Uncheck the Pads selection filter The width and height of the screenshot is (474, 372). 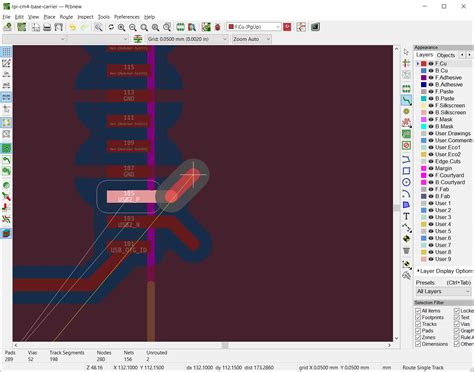[x=418, y=331]
